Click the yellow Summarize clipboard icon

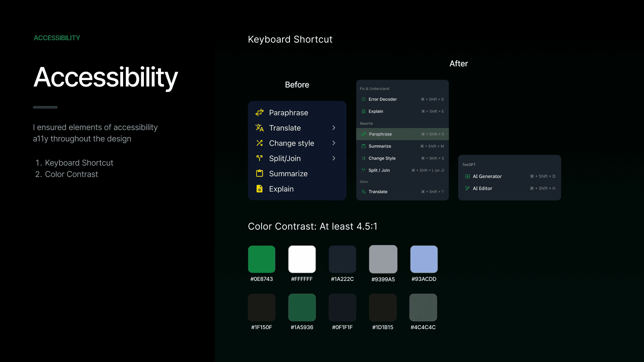[x=259, y=173]
